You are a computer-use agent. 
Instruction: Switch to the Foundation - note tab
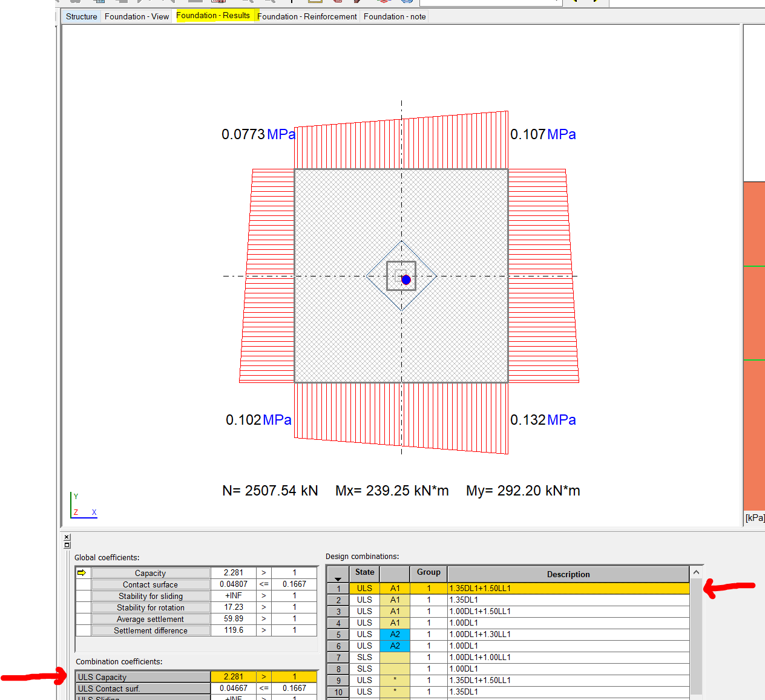[x=394, y=16]
